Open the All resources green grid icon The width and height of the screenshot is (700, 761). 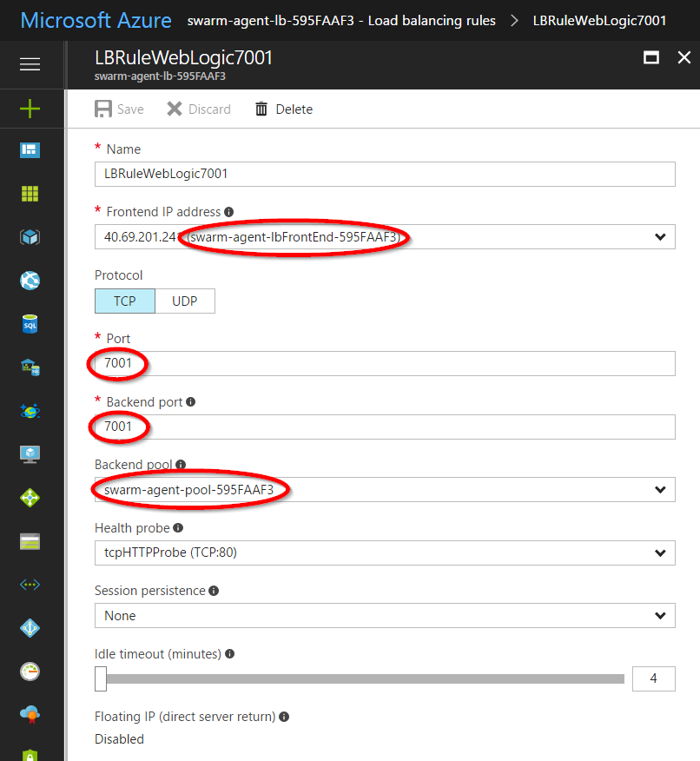[x=30, y=194]
